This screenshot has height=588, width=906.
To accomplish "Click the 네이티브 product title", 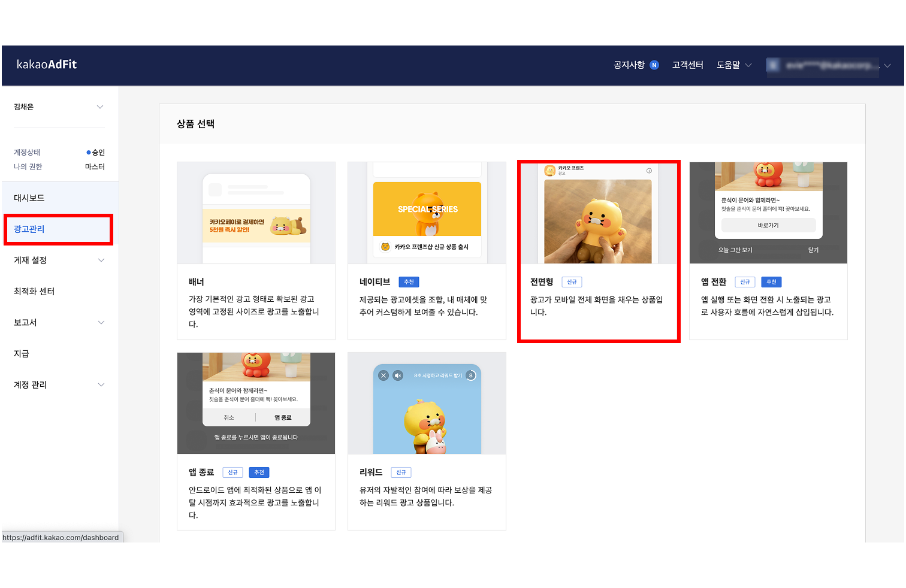I will pos(375,281).
